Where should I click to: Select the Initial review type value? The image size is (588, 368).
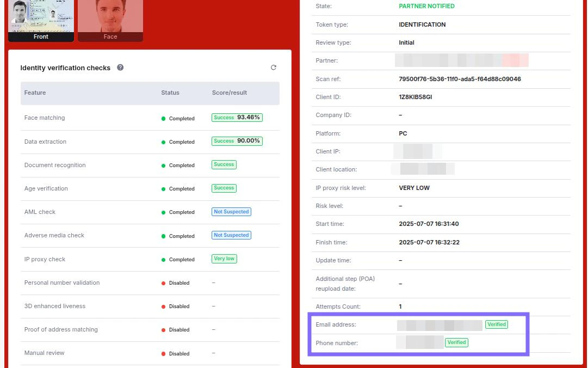406,42
